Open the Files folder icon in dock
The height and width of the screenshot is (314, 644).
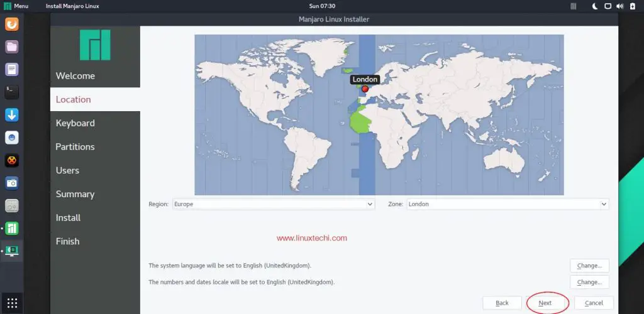point(11,46)
